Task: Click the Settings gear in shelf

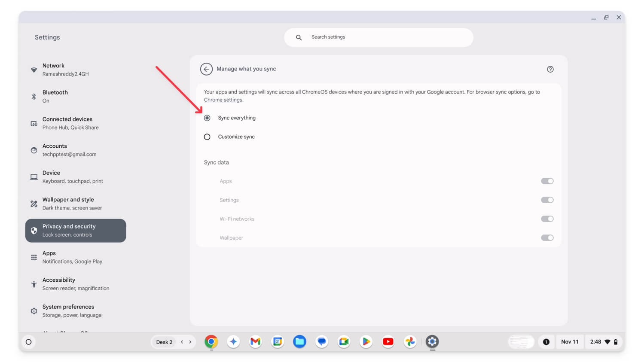Action: coord(432,342)
